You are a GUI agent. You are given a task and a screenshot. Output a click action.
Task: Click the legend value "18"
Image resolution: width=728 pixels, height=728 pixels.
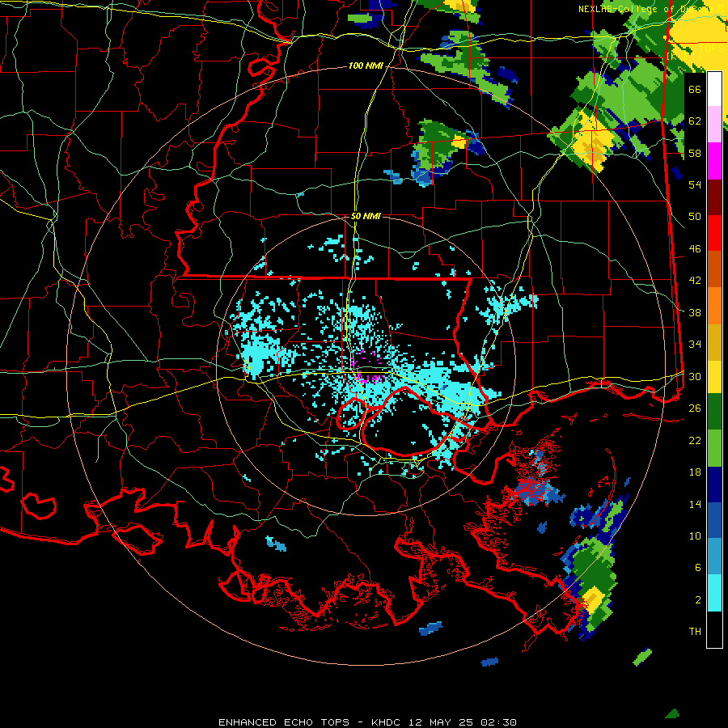click(x=695, y=472)
